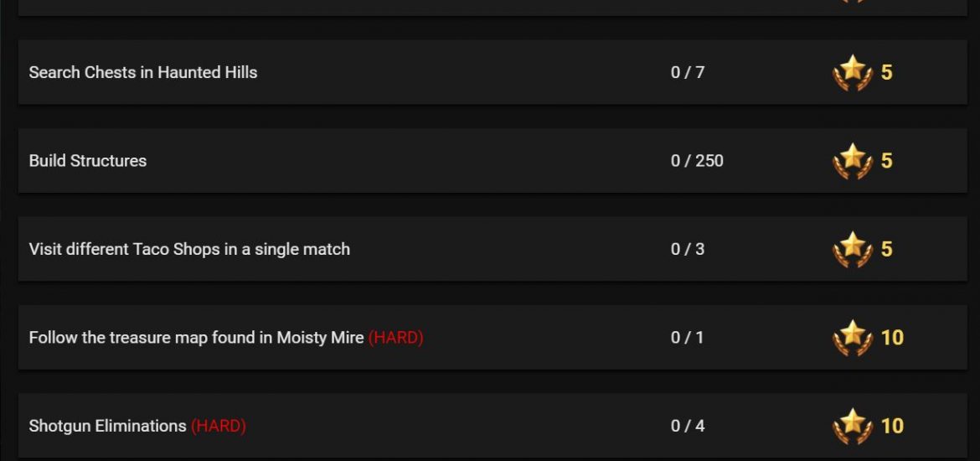Image resolution: width=980 pixels, height=461 pixels.
Task: Open Follow the treasure map challenge
Action: [196, 338]
